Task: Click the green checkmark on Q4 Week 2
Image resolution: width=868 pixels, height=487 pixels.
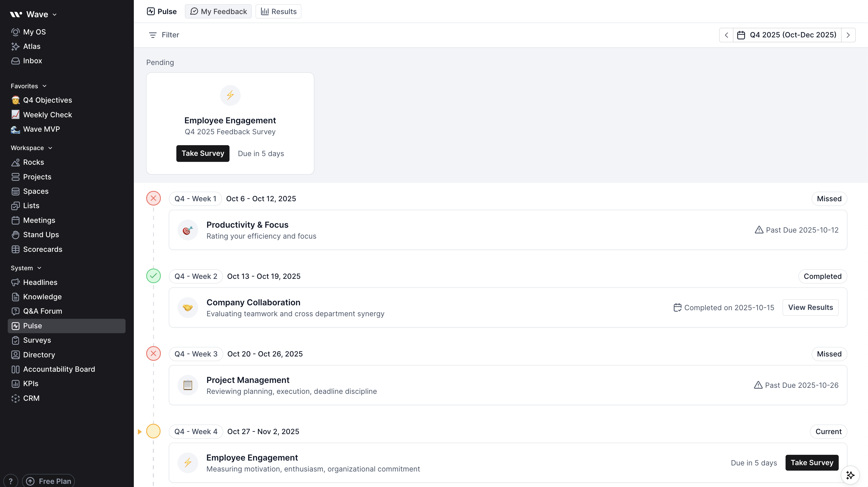Action: 154,276
